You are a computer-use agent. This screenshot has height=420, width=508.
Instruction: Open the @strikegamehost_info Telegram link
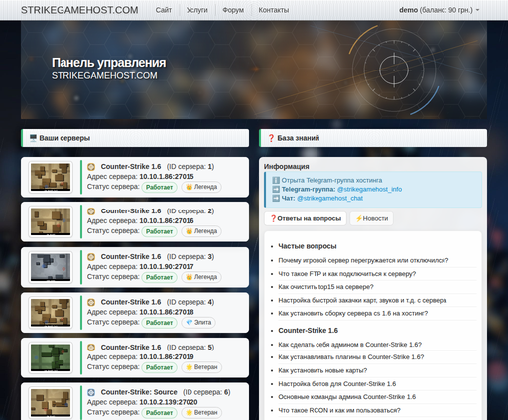[x=369, y=189]
